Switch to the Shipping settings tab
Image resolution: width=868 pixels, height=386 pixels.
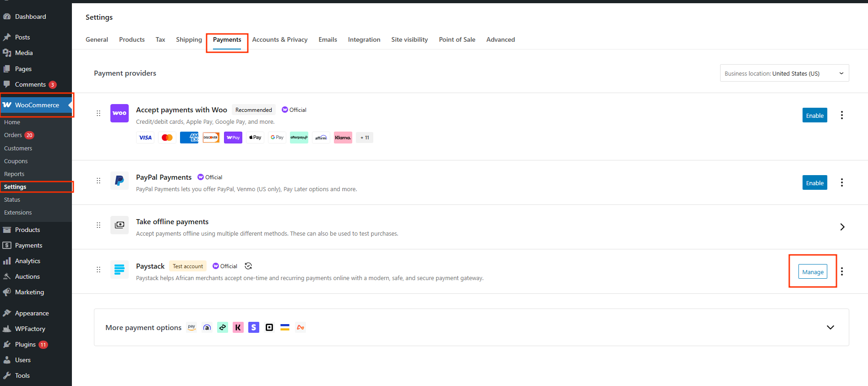[x=189, y=39]
